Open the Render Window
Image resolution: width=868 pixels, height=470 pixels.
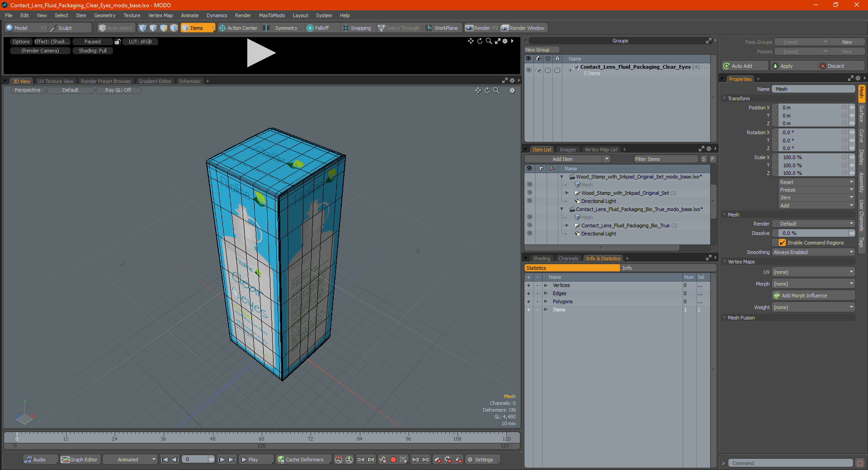point(523,28)
